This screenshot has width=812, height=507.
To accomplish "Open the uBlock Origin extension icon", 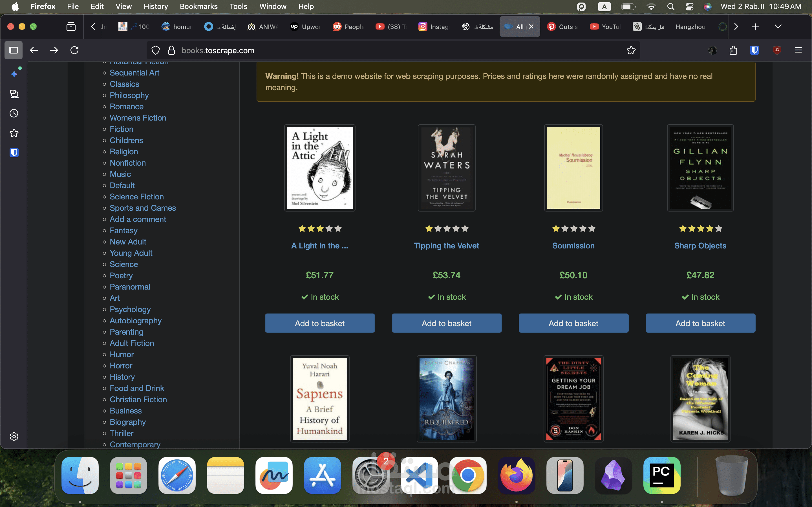I will [777, 50].
